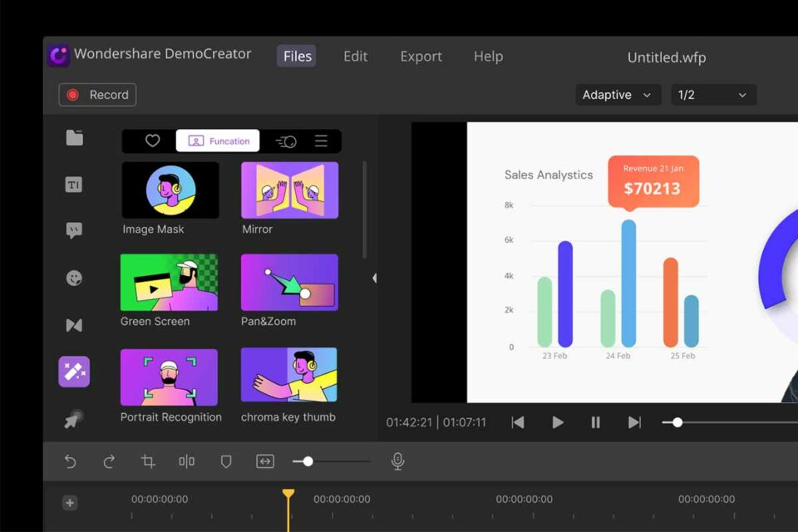Select the Green Screen effect thumbnail
Image resolution: width=798 pixels, height=532 pixels.
pyautogui.click(x=170, y=283)
